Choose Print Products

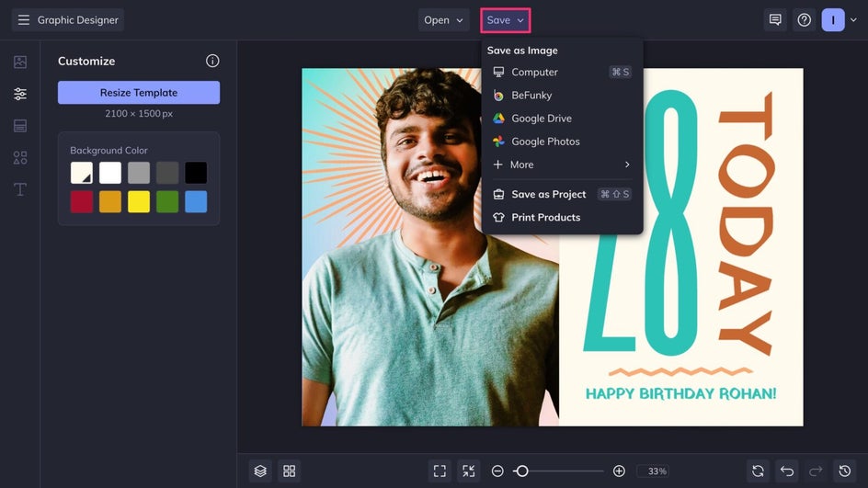click(562, 218)
